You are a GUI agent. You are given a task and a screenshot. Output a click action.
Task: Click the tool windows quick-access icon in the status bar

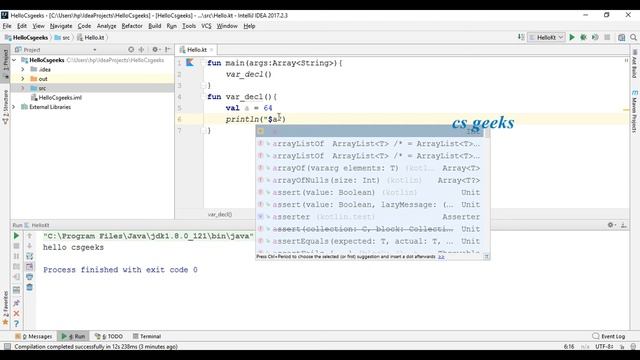[x=7, y=347]
